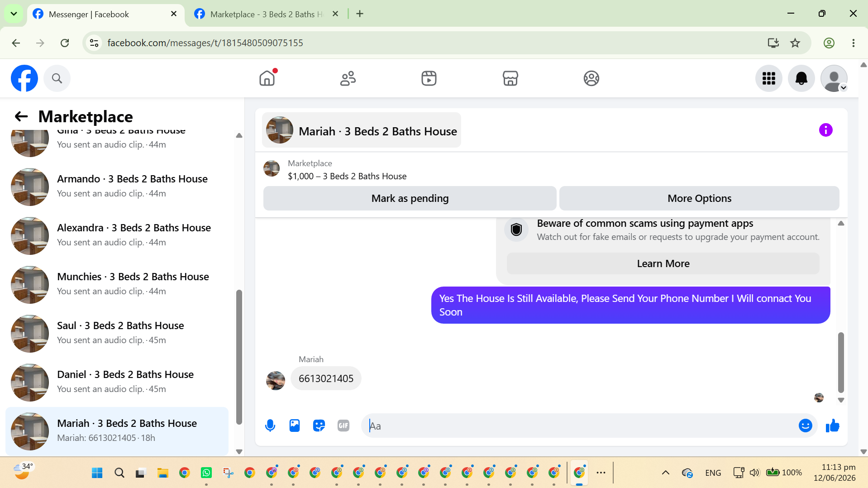Open the clock and date panel

pyautogui.click(x=835, y=473)
